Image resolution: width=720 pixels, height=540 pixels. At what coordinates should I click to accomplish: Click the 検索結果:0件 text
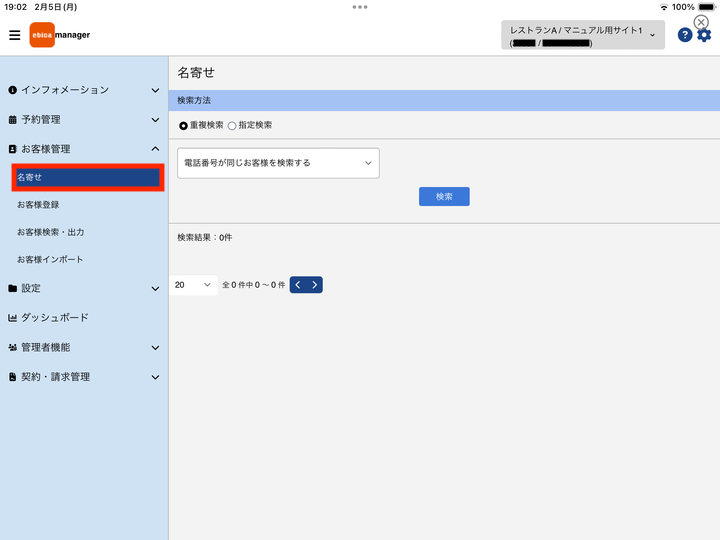pyautogui.click(x=205, y=237)
